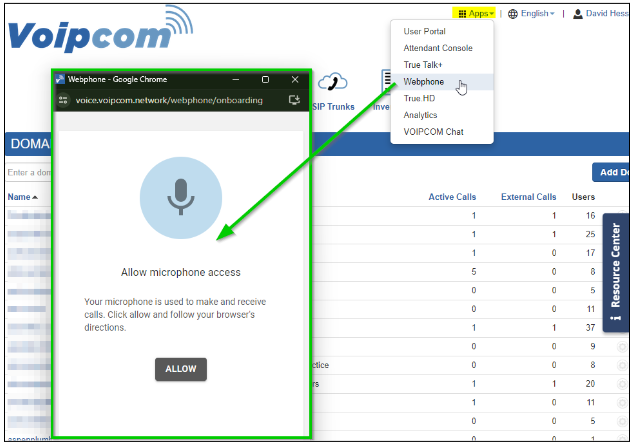635x445 pixels.
Task: Close the Webphone Chrome window
Action: click(295, 79)
